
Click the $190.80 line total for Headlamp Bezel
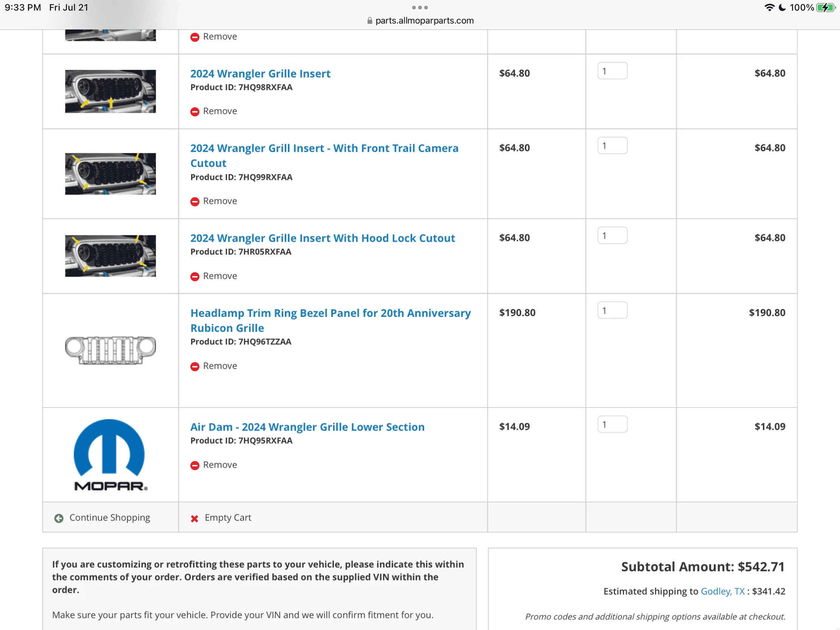point(767,313)
